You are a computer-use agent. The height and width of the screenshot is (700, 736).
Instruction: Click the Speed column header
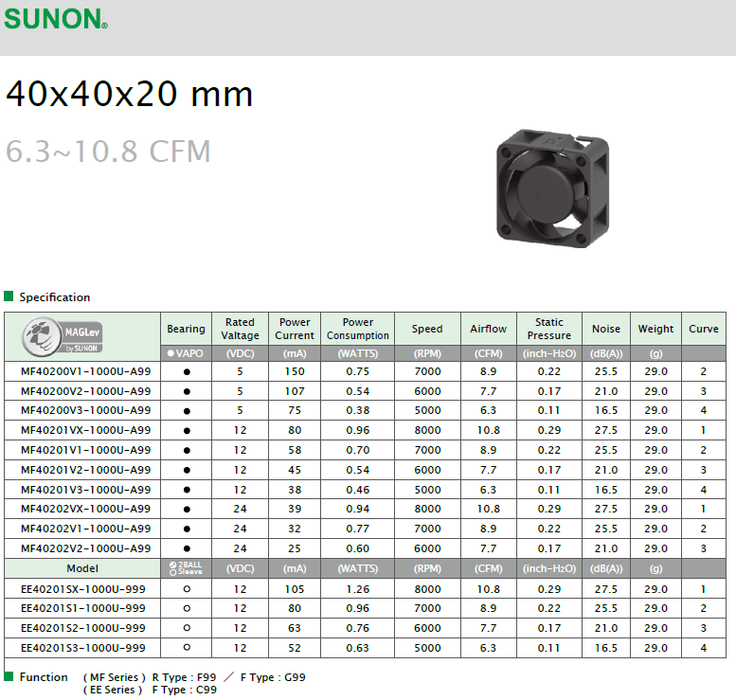click(x=427, y=329)
